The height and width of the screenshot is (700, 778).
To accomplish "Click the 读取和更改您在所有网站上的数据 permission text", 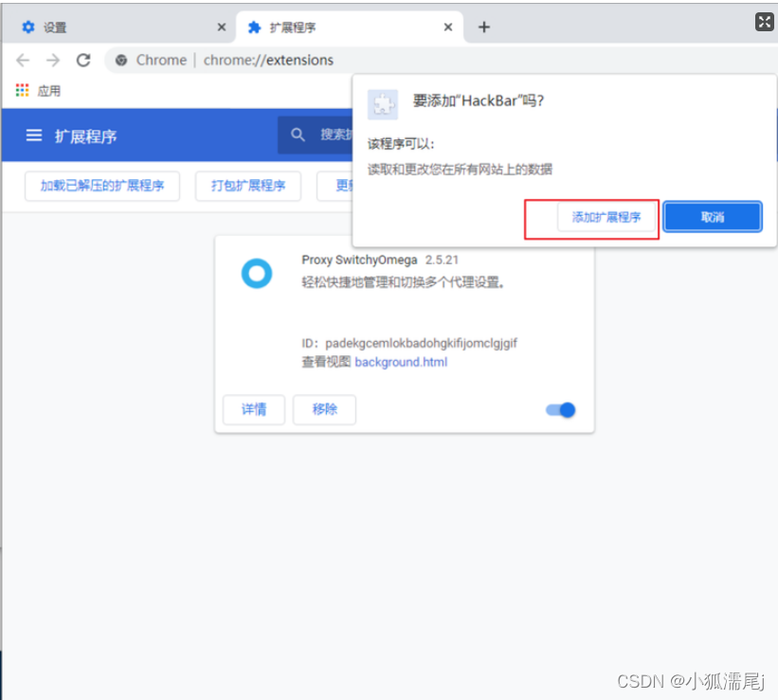I will (460, 170).
